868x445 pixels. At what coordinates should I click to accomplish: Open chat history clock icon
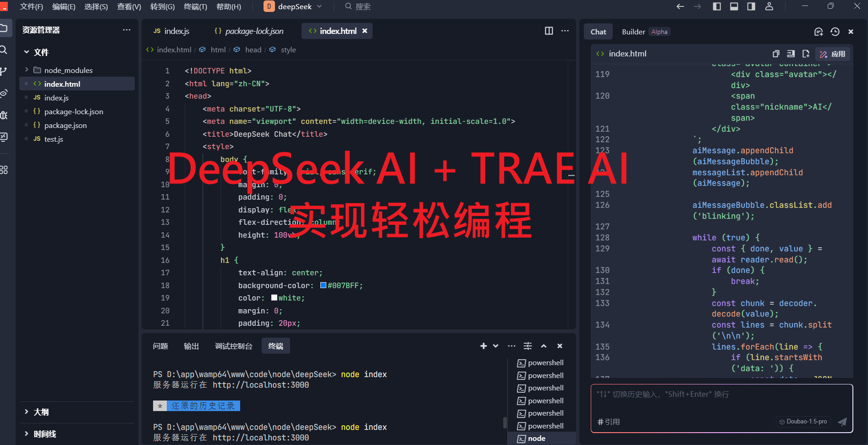pos(835,32)
